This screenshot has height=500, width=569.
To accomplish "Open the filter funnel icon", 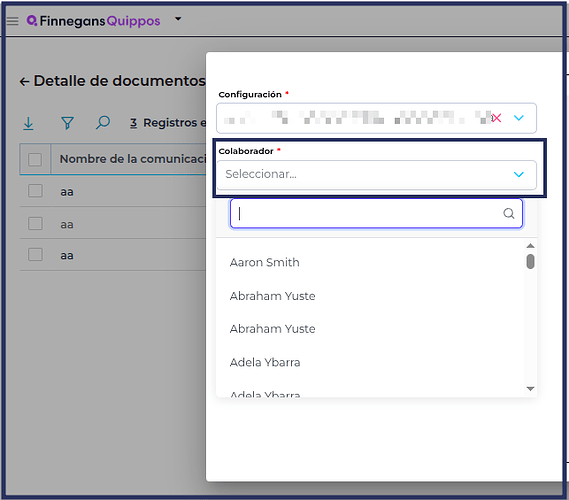I will [67, 123].
